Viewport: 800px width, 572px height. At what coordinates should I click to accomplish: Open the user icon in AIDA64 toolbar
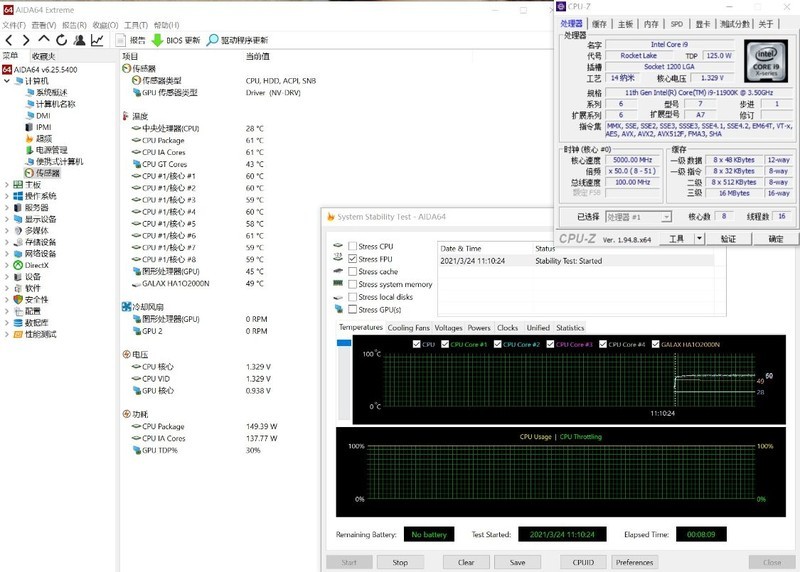(80, 40)
